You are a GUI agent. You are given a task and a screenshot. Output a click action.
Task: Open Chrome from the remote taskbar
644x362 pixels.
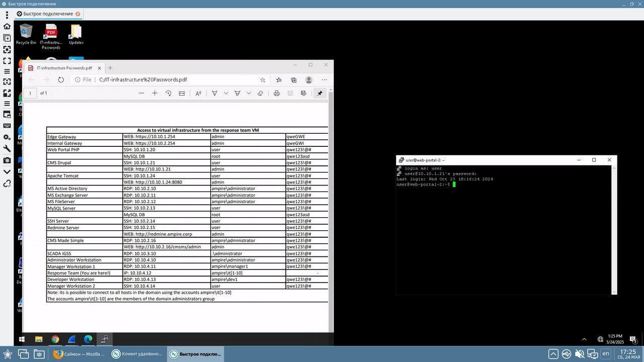click(x=55, y=339)
